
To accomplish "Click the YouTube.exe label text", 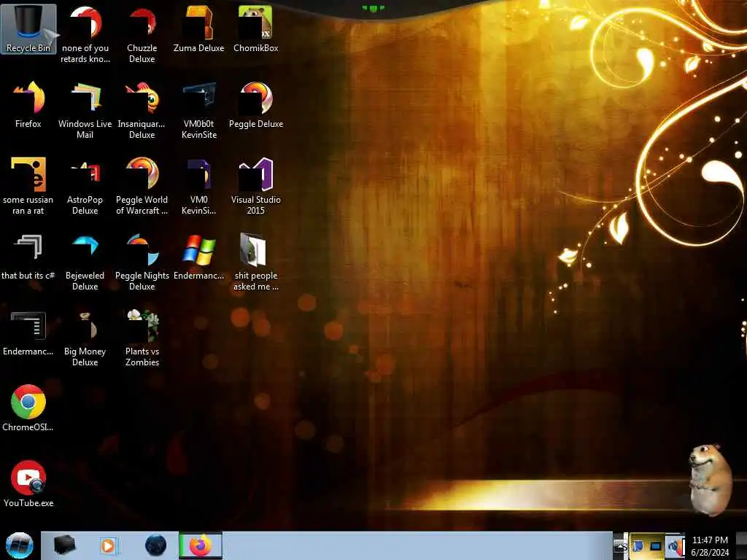I will [x=28, y=503].
